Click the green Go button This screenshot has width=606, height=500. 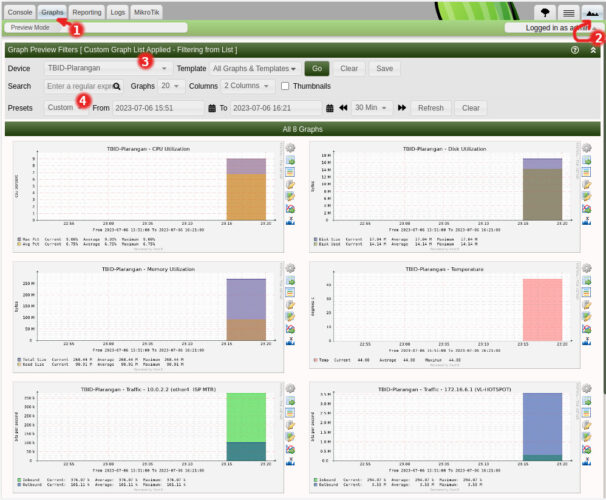tap(317, 68)
